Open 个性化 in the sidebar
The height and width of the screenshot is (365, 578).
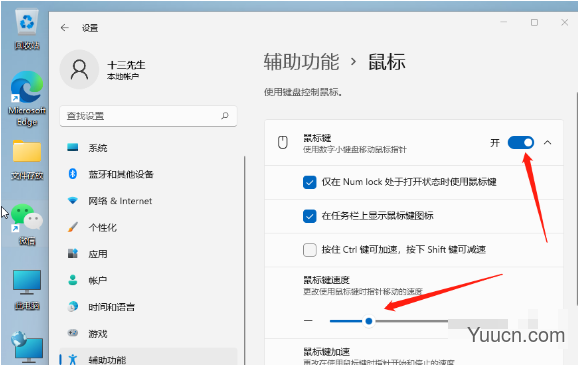click(148, 227)
